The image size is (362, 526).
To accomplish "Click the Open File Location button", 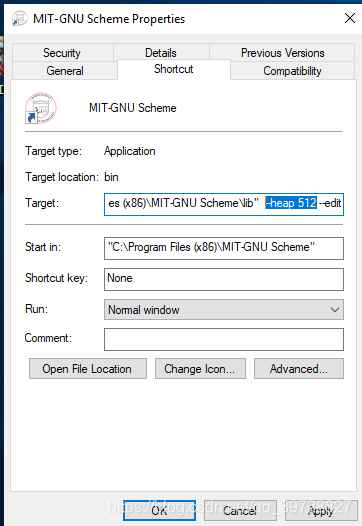I will coord(88,368).
